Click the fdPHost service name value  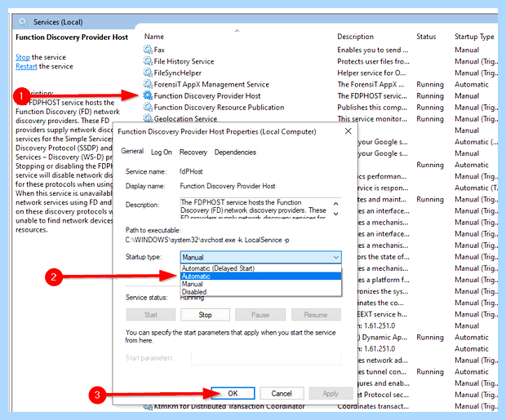pyautogui.click(x=191, y=171)
